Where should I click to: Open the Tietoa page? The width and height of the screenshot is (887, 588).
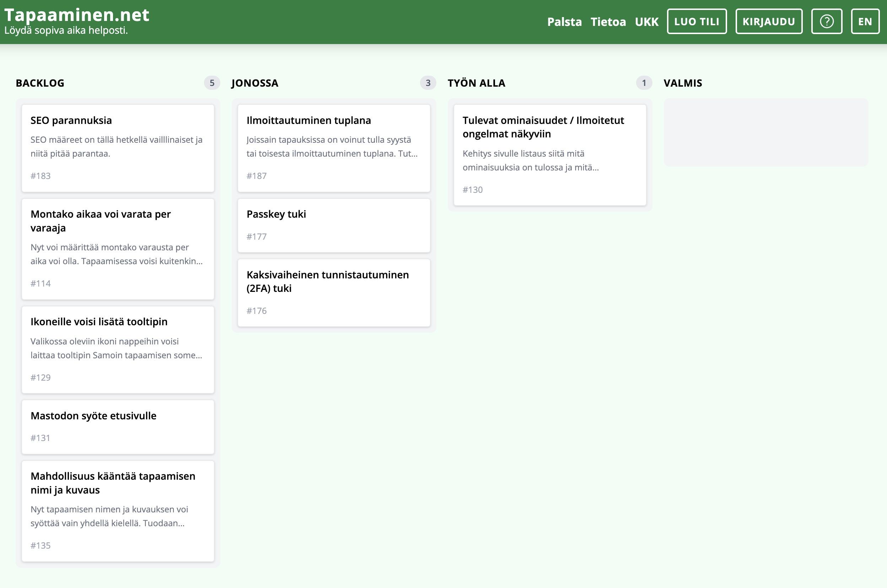pyautogui.click(x=608, y=22)
